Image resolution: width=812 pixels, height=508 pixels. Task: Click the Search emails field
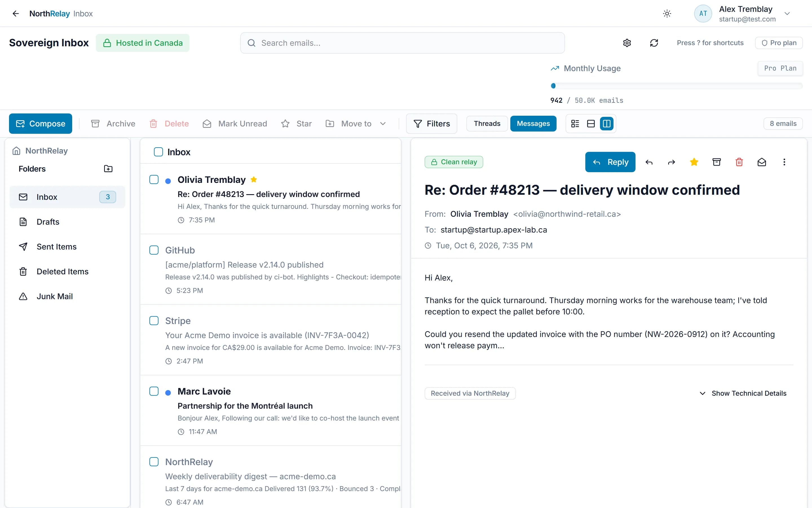[x=402, y=43]
